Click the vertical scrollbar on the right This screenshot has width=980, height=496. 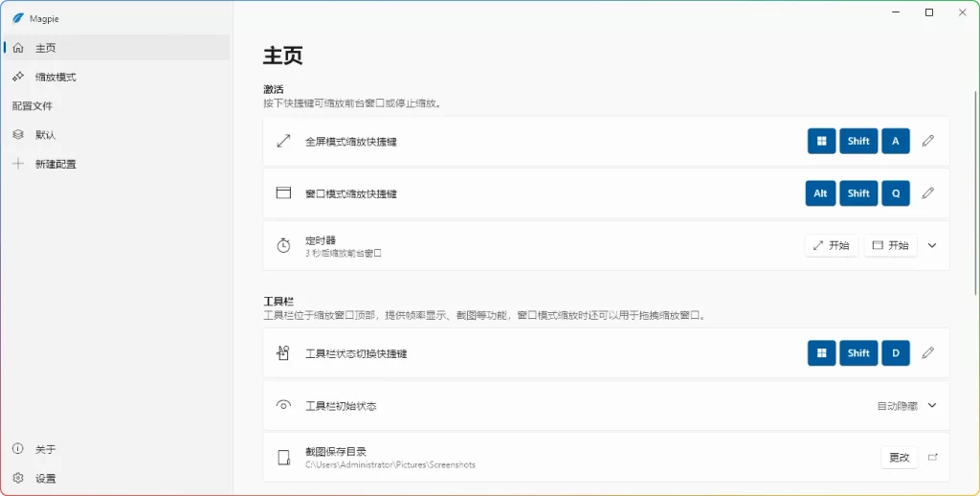[975, 192]
